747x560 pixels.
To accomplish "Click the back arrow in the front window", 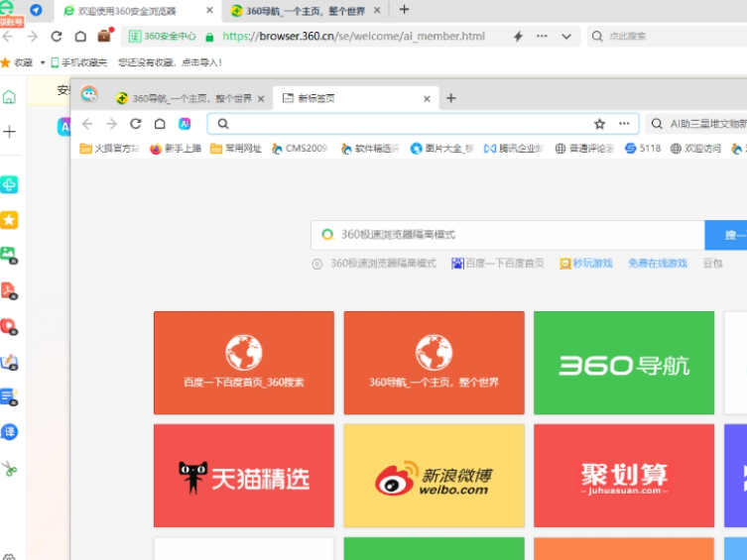I will pos(87,124).
